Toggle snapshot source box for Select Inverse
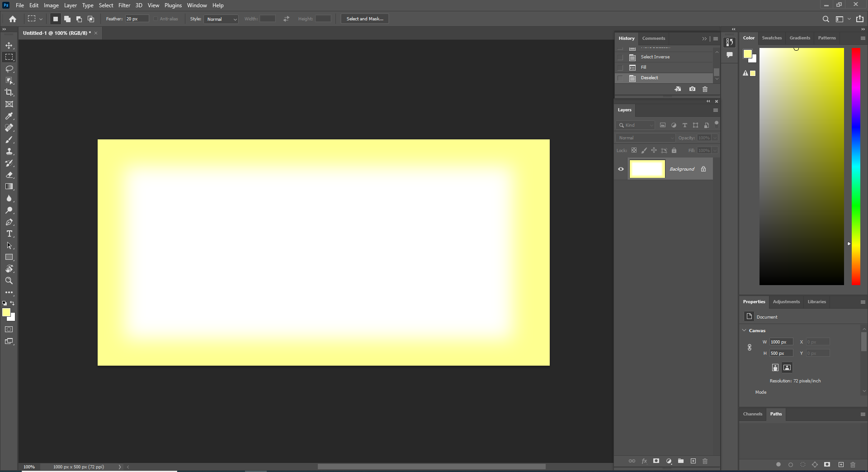Image resolution: width=868 pixels, height=472 pixels. pos(620,57)
